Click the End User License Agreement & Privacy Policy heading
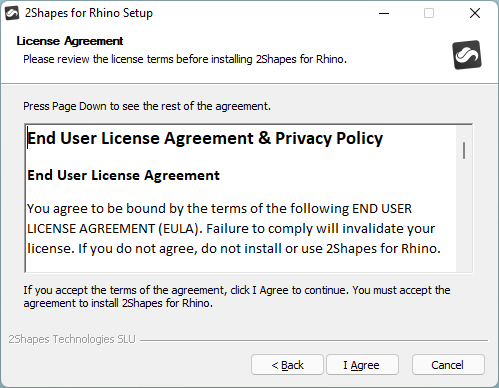 pyautogui.click(x=205, y=138)
